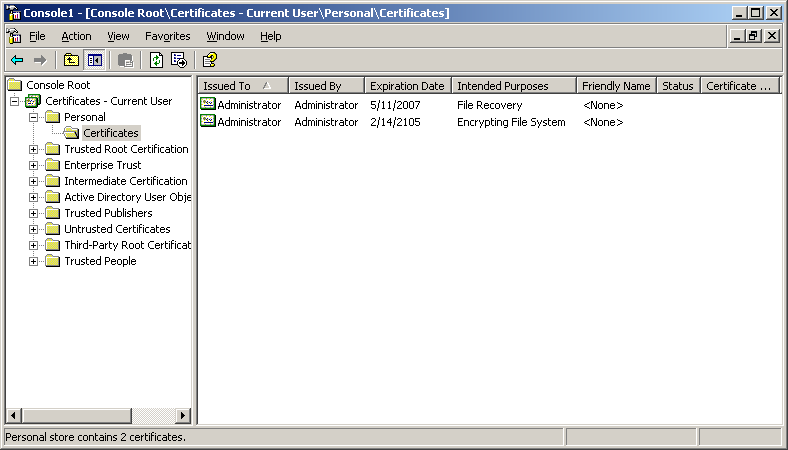Click the Up one level folder icon

pyautogui.click(x=71, y=60)
